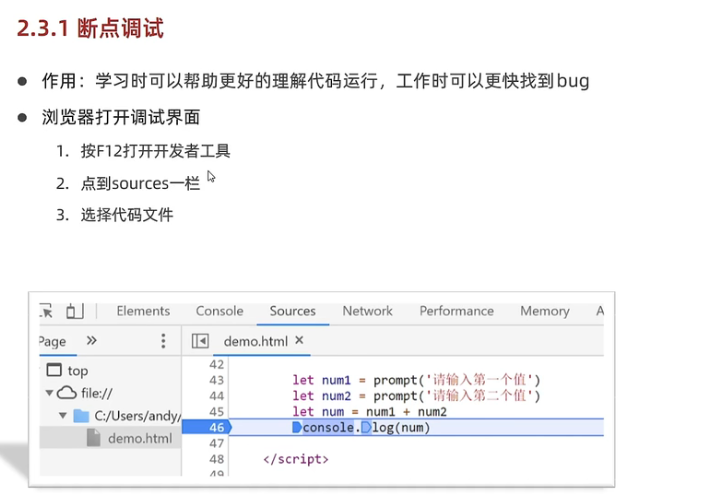Image resolution: width=705 pixels, height=494 pixels.
Task: Click inline breakpoint marker before log
Action: [366, 427]
